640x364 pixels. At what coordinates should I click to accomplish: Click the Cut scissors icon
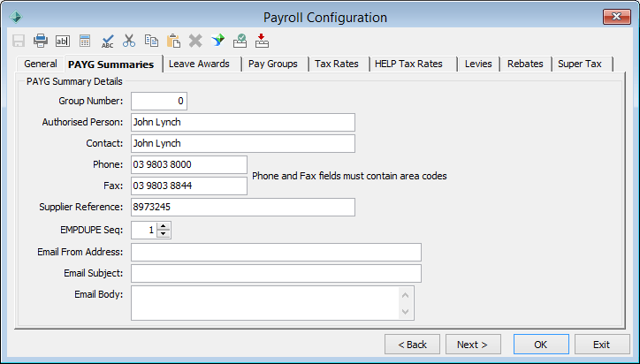pos(129,41)
